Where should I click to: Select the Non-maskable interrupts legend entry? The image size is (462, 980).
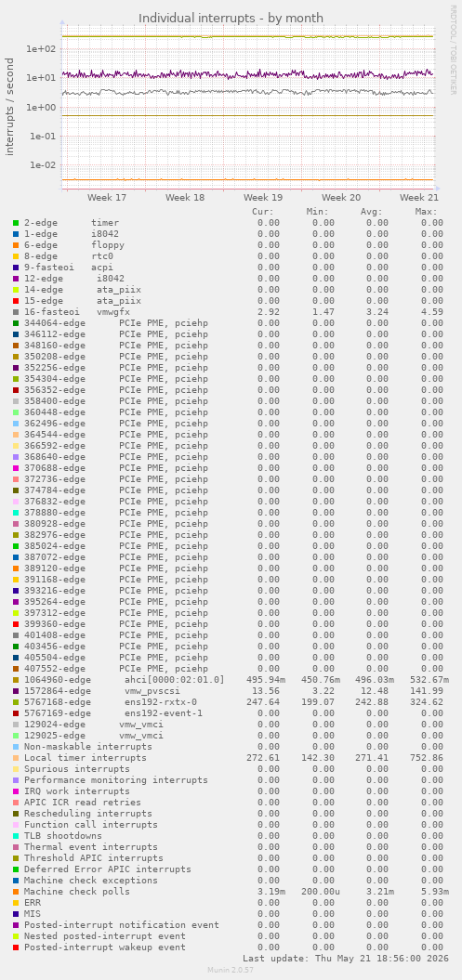pyautogui.click(x=87, y=747)
